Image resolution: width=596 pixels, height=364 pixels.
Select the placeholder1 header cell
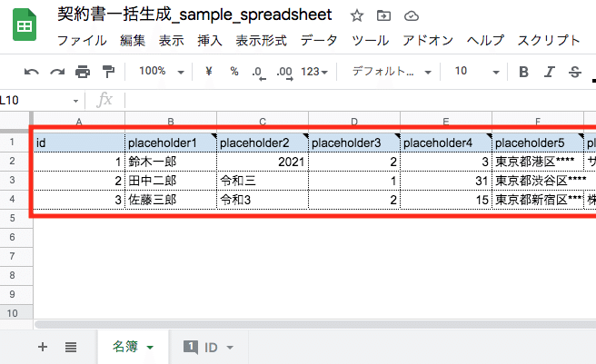(x=171, y=143)
